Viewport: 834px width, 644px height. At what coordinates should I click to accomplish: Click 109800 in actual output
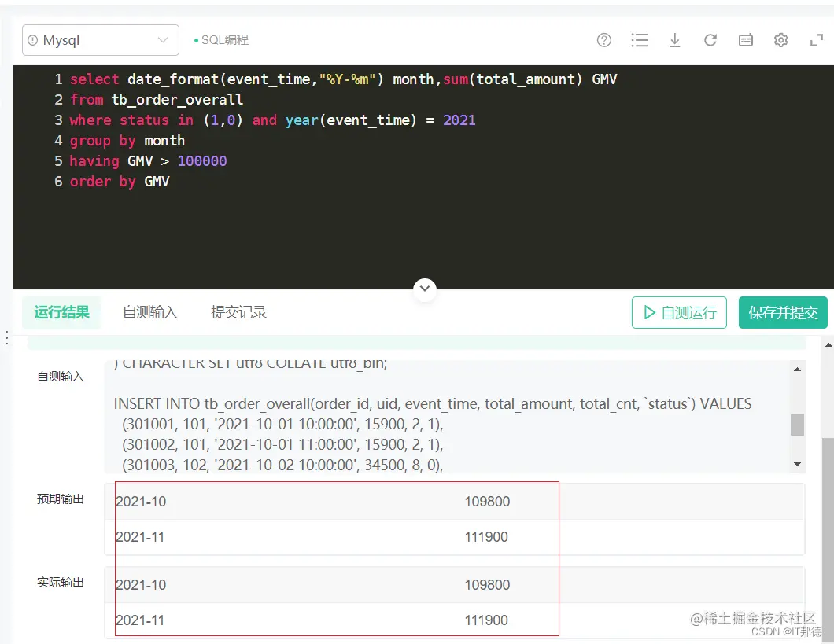pos(487,585)
